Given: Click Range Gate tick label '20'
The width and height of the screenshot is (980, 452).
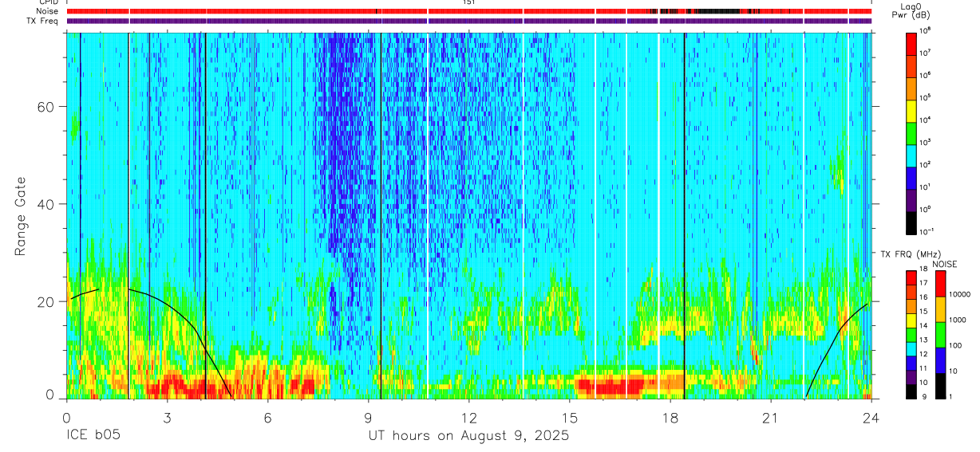Looking at the screenshot, I should click(x=46, y=301).
